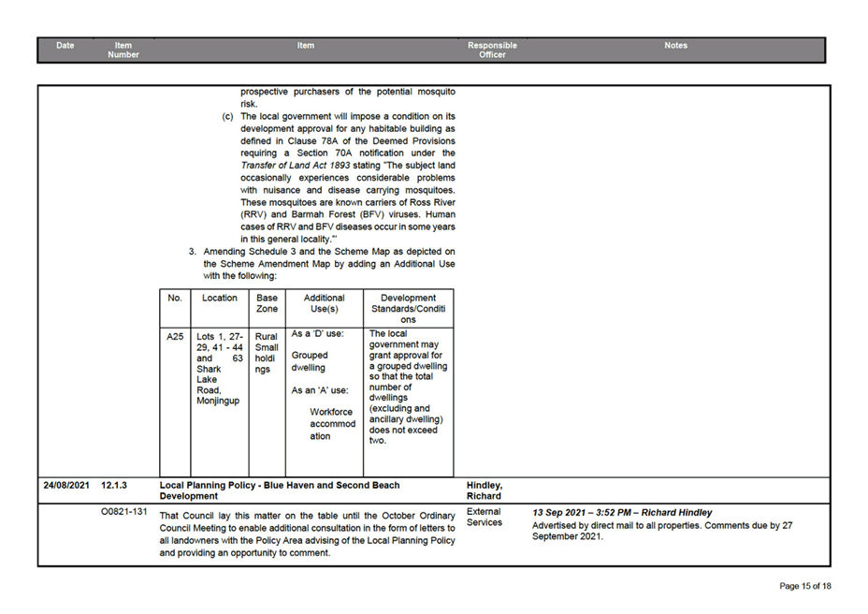Select the 'Workforce accommodation' text
The image size is (868, 614).
[333, 424]
